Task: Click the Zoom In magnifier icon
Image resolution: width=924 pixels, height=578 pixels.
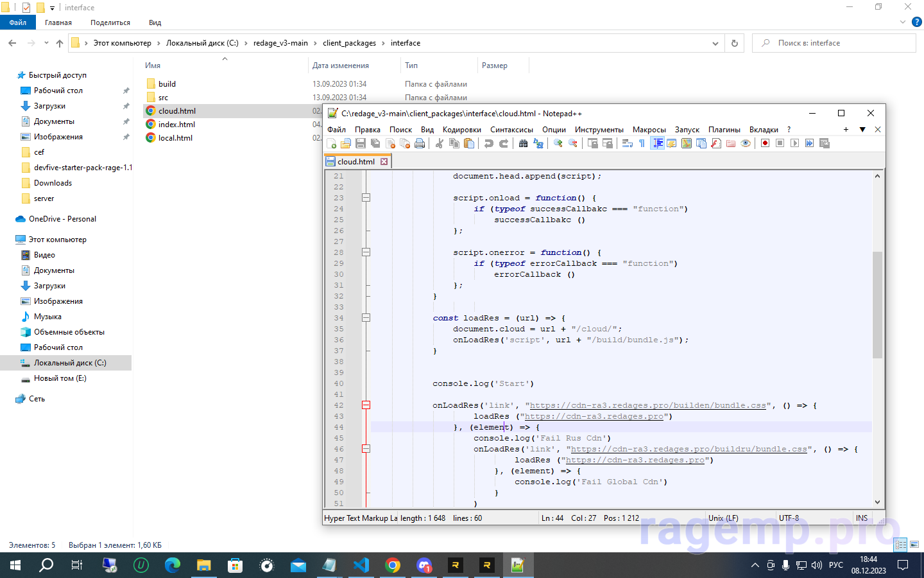Action: tap(558, 143)
